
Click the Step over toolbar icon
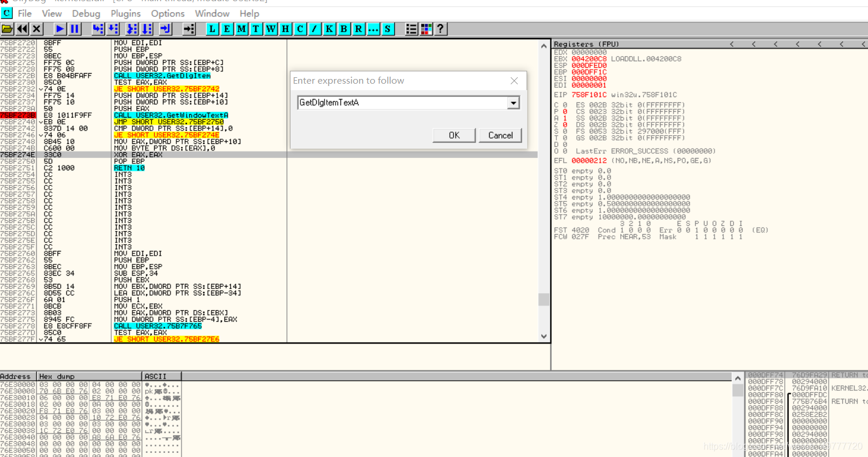112,29
